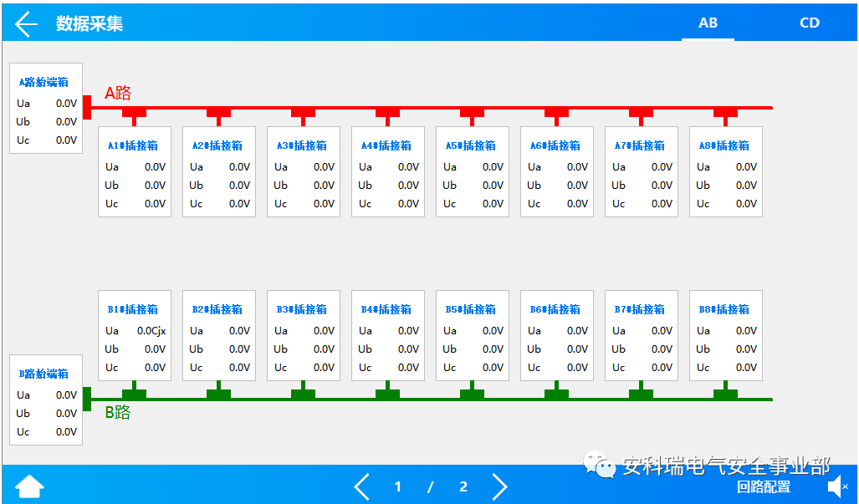Screen dimensions: 859x504
Task: Open B2#插接箱 box
Action: tap(219, 335)
